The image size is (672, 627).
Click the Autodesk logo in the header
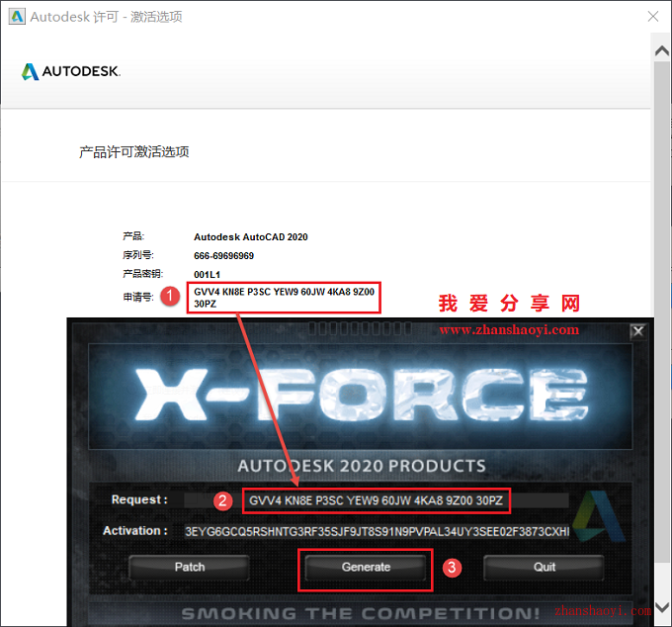click(71, 71)
